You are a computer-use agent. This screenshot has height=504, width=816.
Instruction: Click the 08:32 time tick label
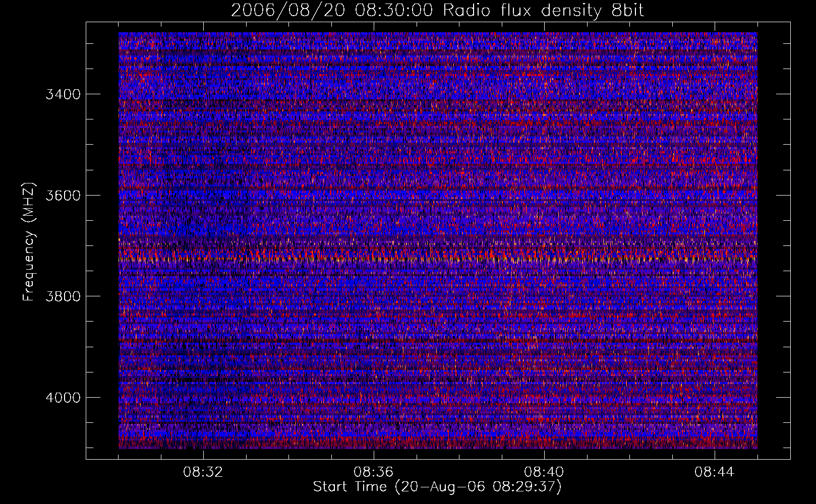click(x=203, y=472)
